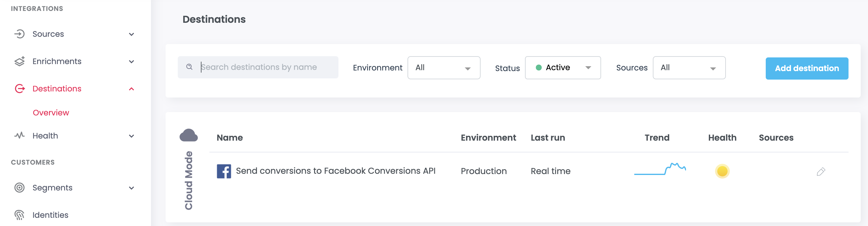Click the Search destinations by name field
868x226 pixels.
pyautogui.click(x=258, y=67)
